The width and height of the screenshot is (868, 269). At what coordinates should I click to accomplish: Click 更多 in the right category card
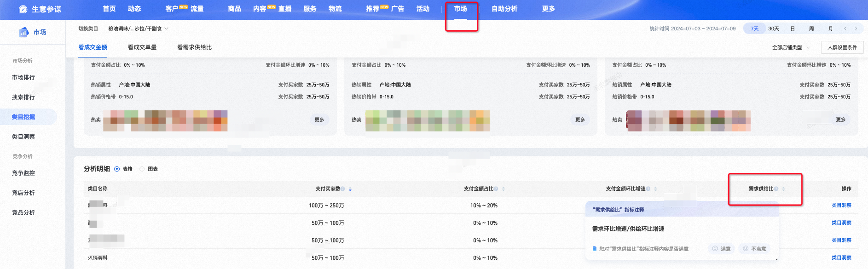(841, 120)
